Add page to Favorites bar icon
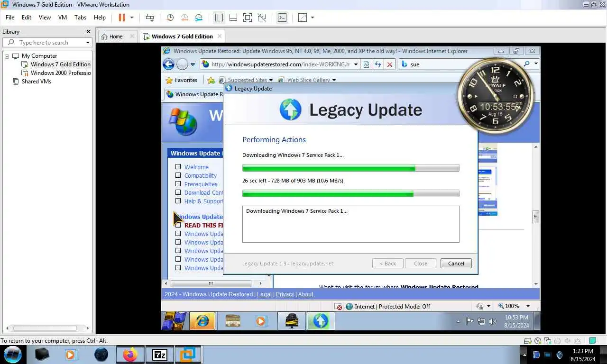607x364 pixels. (211, 80)
